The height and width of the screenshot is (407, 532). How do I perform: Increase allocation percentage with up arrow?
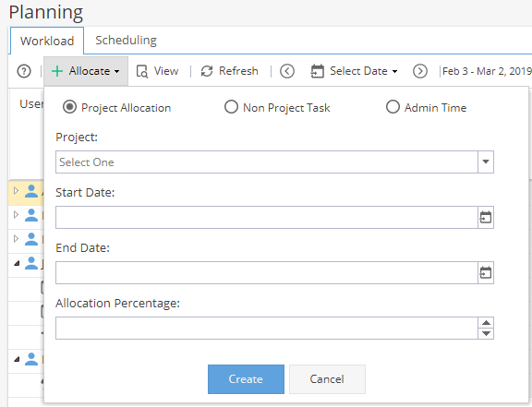click(x=486, y=322)
